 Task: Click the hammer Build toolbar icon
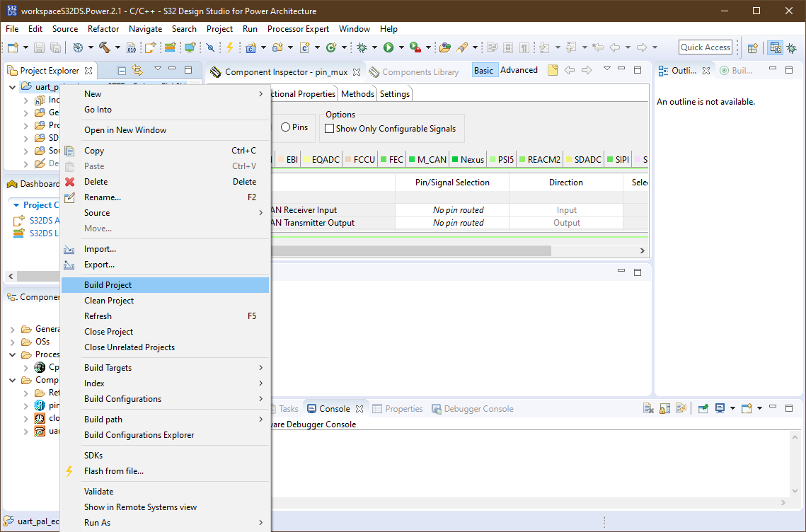(x=105, y=47)
